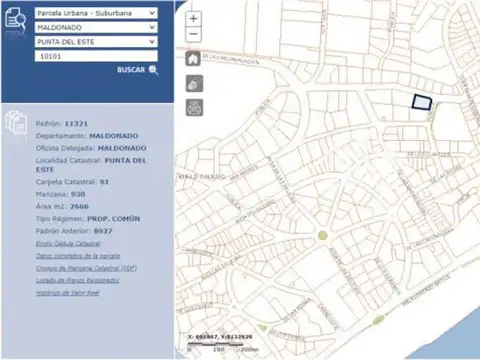Click the Departamento value MALDONADO
Image resolution: width=480 pixels, height=360 pixels.
coord(114,136)
